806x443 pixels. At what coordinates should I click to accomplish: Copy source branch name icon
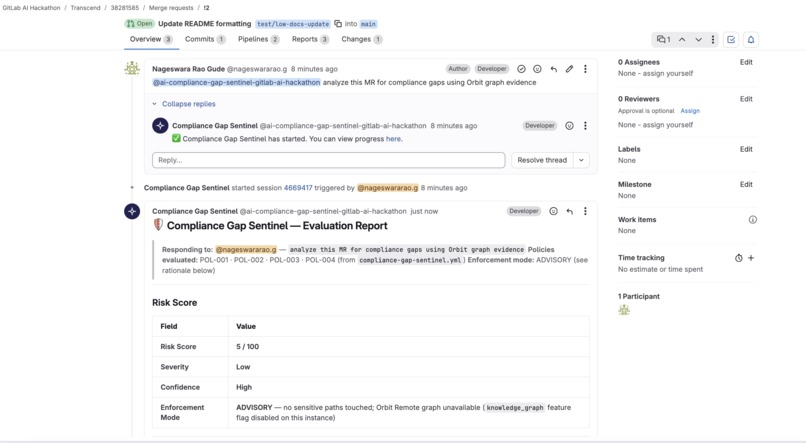tap(338, 24)
